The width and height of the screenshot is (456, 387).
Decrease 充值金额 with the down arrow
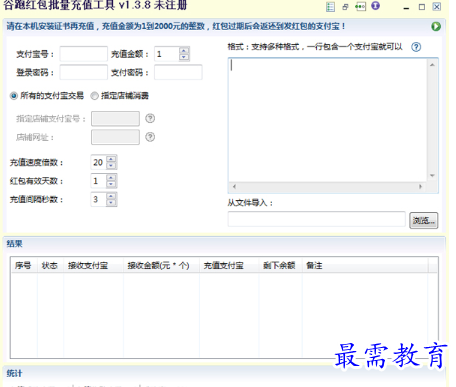184,57
